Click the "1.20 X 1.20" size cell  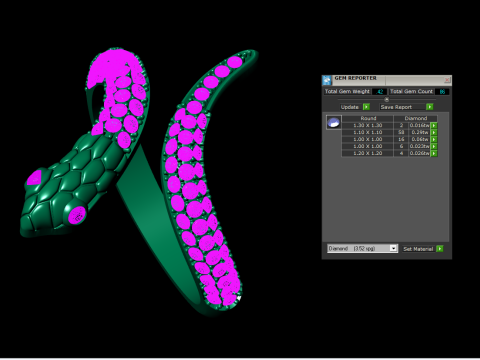(368, 153)
